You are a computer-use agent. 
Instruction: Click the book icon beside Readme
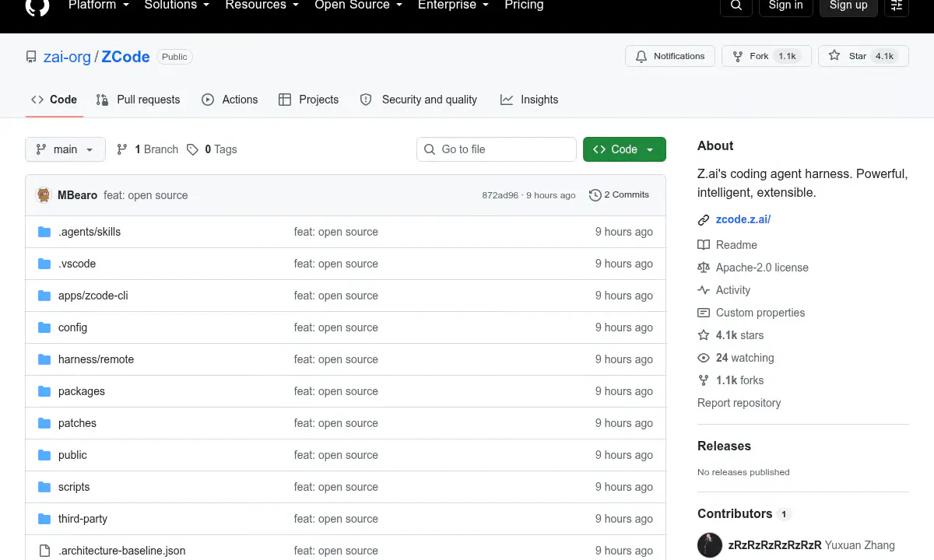(704, 245)
